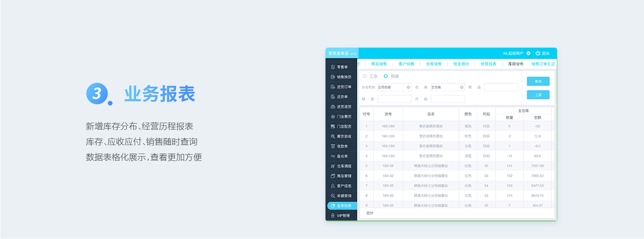This screenshot has height=239, width=644.
Task: Click the 单据查询 search icon
Action: pos(333,196)
